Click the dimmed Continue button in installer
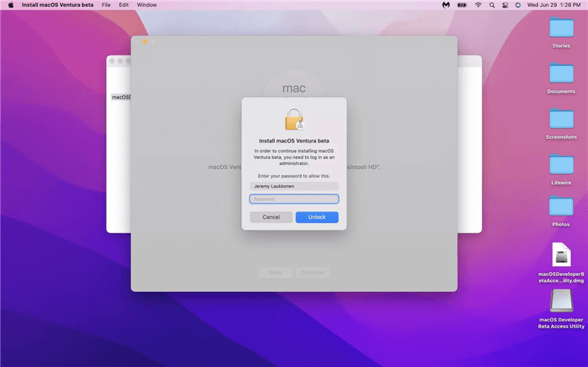The width and height of the screenshot is (588, 367). (x=313, y=272)
